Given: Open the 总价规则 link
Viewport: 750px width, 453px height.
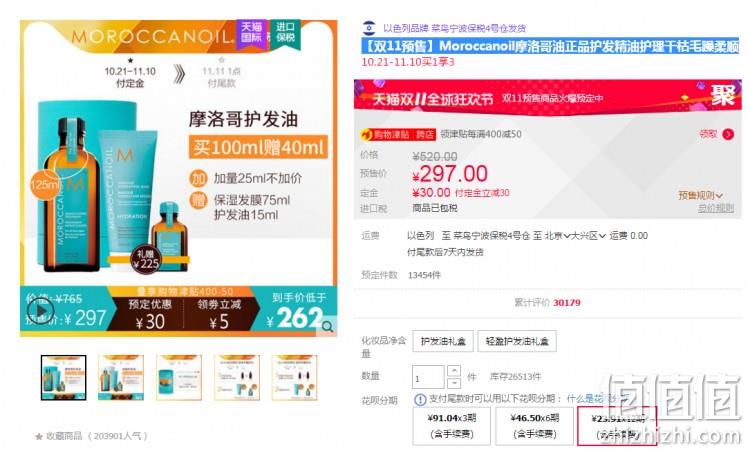Looking at the screenshot, I should [x=716, y=208].
